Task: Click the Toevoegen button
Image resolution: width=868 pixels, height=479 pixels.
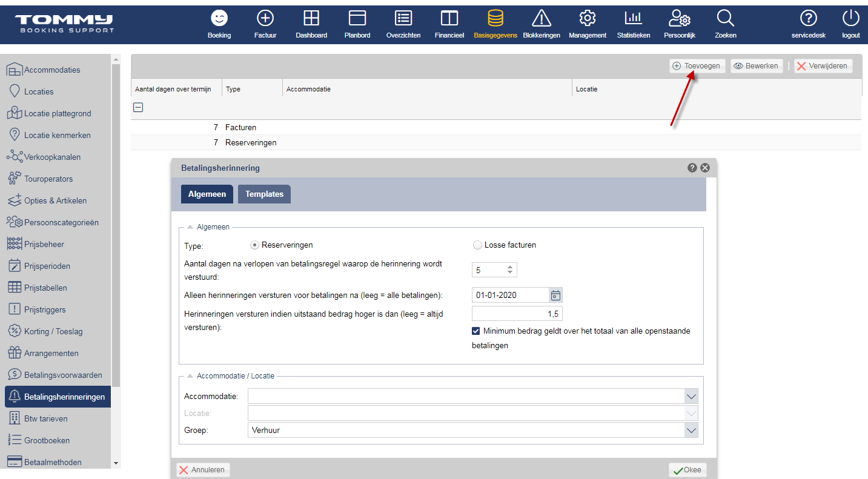Action: click(x=697, y=66)
